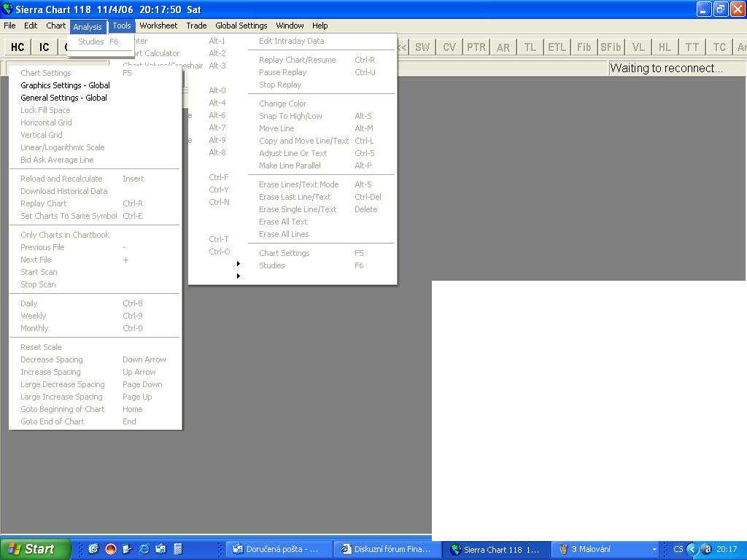Switch to Sierra Chart 118 taskbar button
Screen dimensions: 747x560
click(495, 549)
